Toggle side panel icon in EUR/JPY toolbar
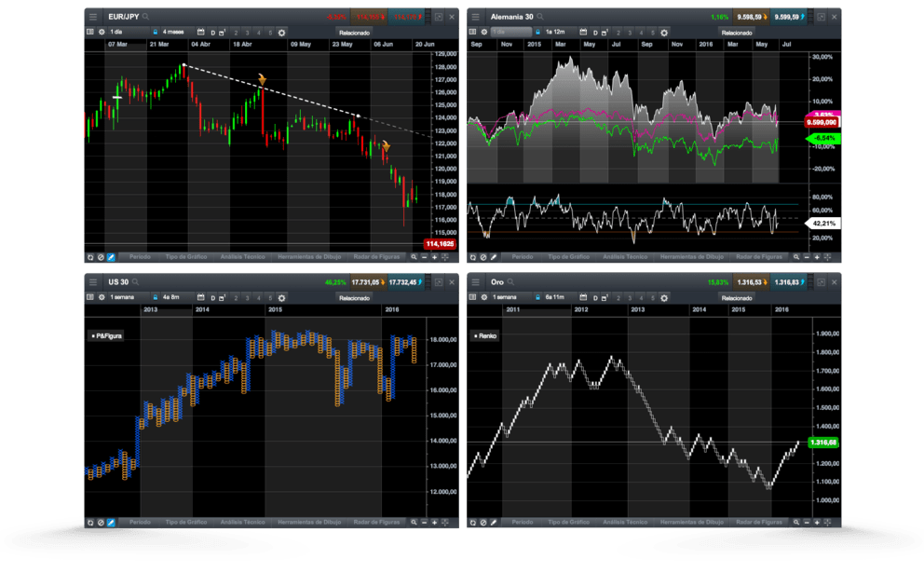Screen dimensions: 924x586 pyautogui.click(x=90, y=33)
